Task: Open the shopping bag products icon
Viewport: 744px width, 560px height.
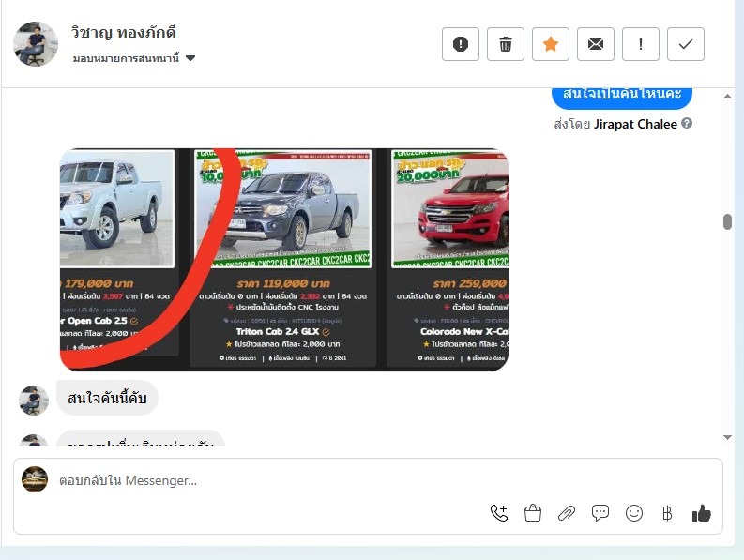Action: (533, 513)
